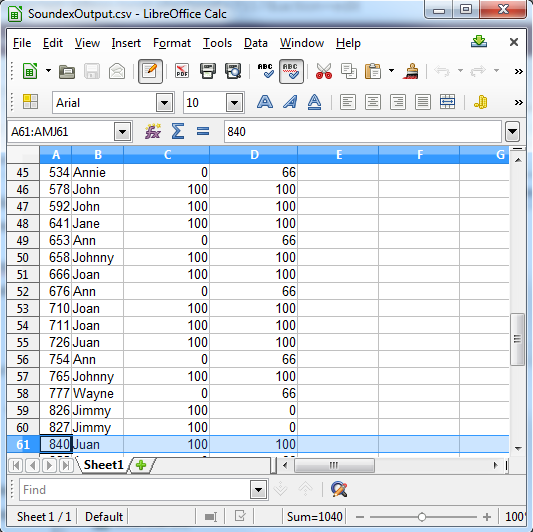The height and width of the screenshot is (532, 533).
Task: Click Find and Replace icon
Action: point(339,490)
